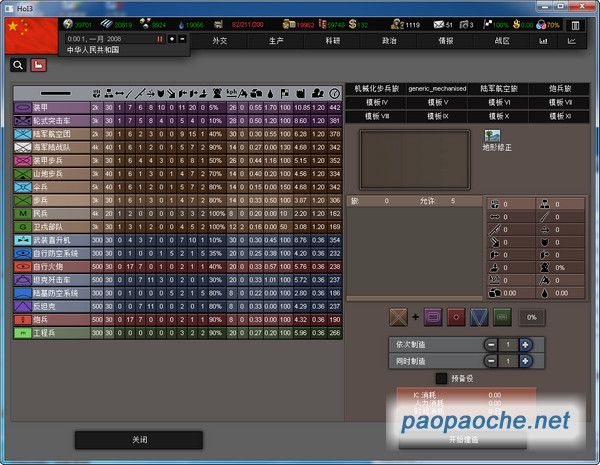The image size is (600, 465).
Task: Choose the generic_mechanised template
Action: pyautogui.click(x=437, y=89)
